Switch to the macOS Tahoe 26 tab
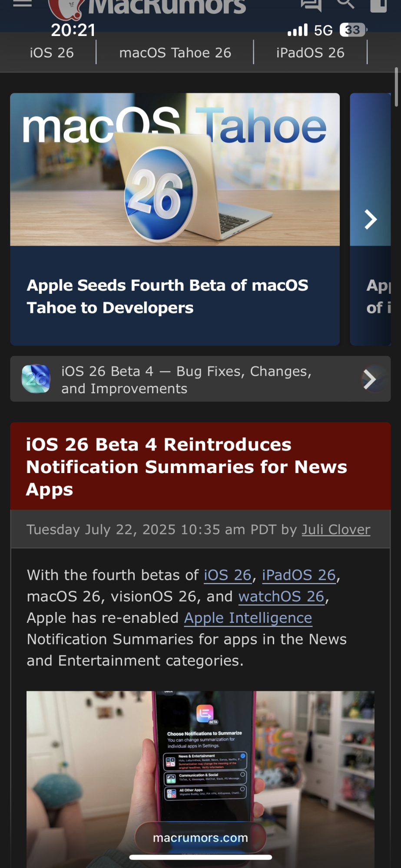This screenshot has height=868, width=401. tap(175, 53)
